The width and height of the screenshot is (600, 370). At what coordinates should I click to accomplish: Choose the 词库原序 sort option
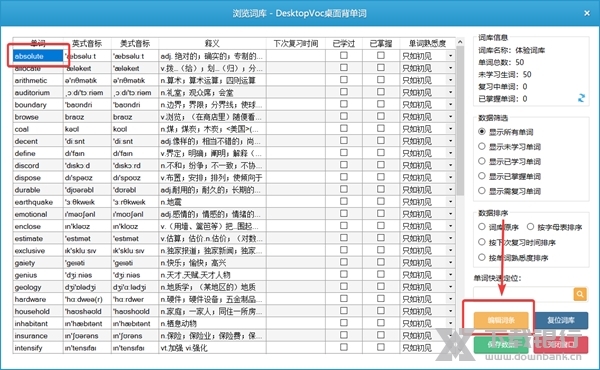482,227
